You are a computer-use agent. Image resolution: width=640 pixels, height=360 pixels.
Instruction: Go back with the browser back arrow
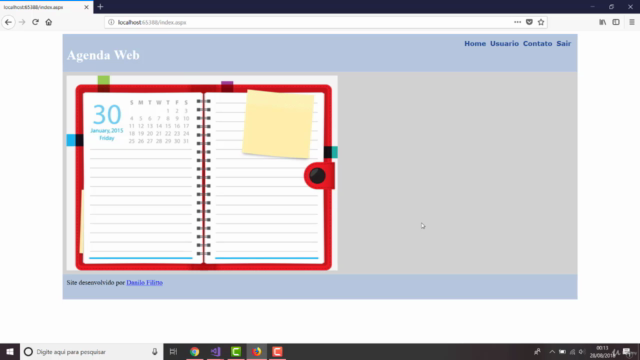point(8,22)
